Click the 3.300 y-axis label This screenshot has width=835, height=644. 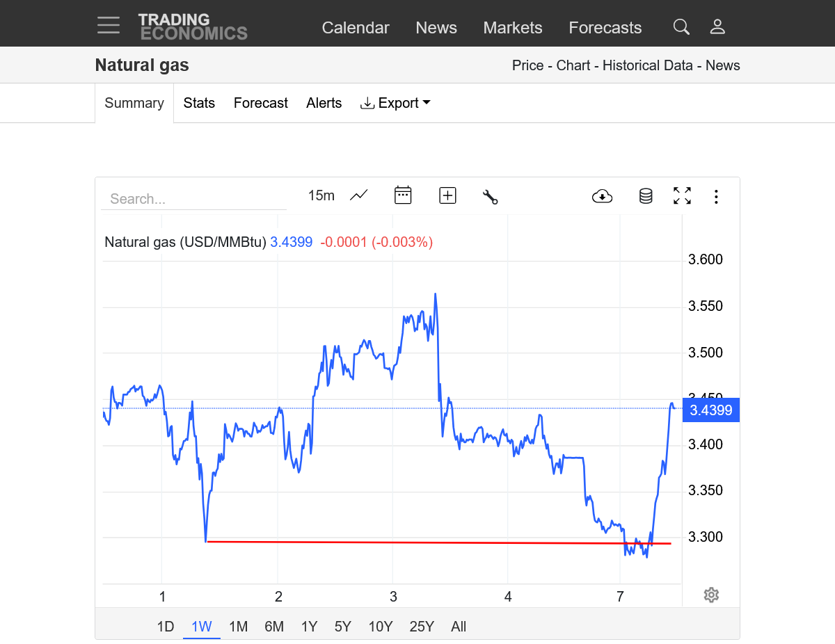706,537
